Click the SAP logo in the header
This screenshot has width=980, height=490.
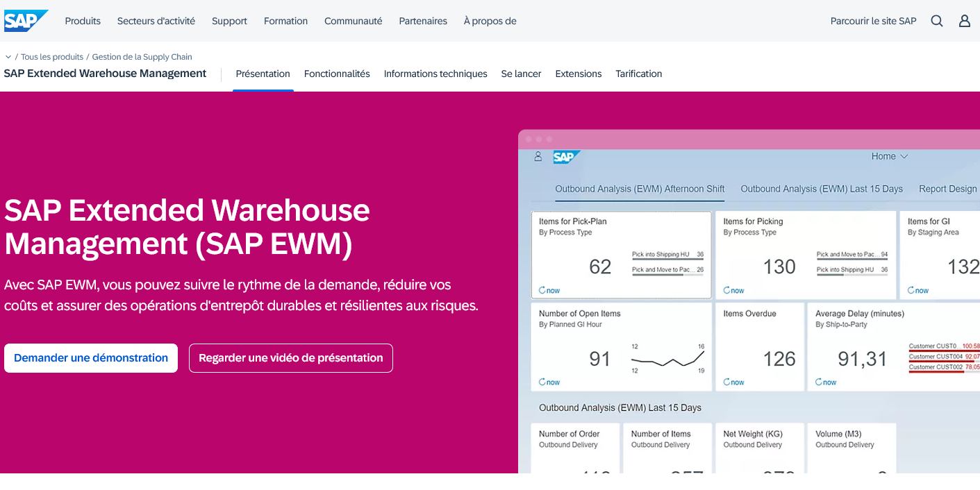point(26,20)
